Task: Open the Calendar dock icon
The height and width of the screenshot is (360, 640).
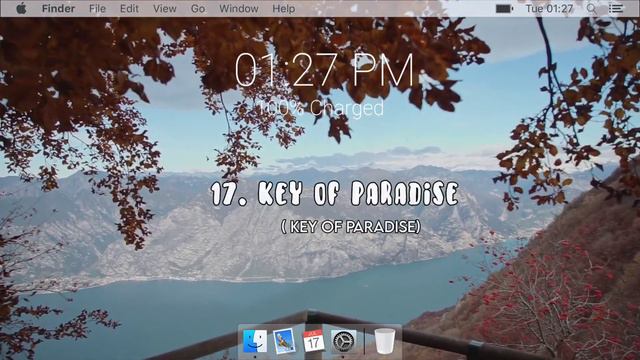Action: 313,341
